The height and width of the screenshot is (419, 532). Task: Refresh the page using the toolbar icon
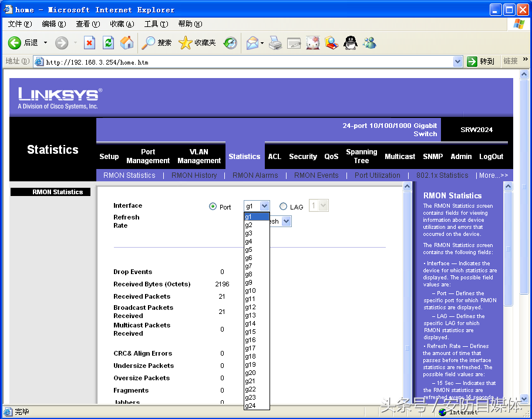click(108, 43)
